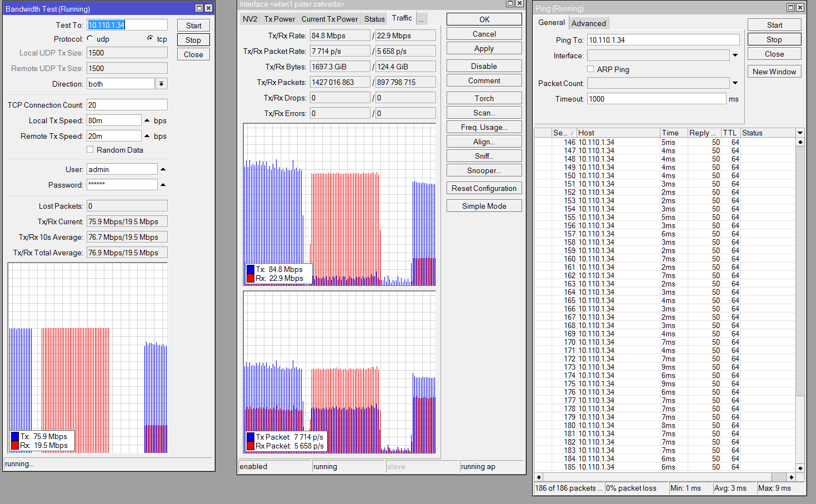
Task: Click the blue Tx legend swatch in Bandwidth Test
Action: tap(15, 437)
